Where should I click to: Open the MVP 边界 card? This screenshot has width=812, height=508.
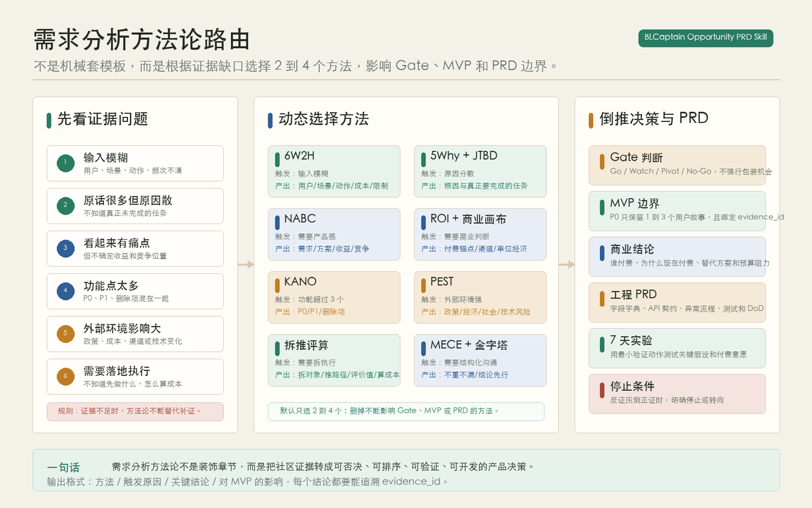[677, 211]
